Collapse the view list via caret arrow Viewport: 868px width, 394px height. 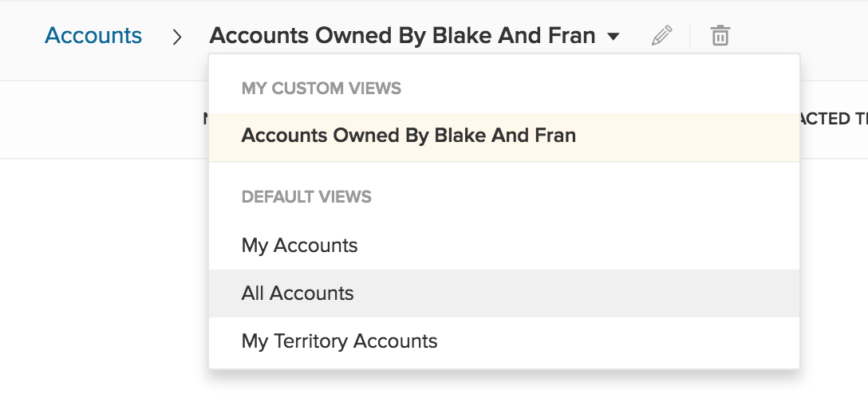613,37
